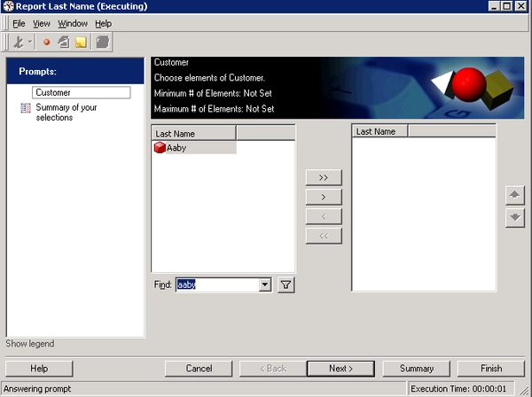This screenshot has height=397, width=532.
Task: Click the dark pages toolbar icon
Action: point(102,43)
